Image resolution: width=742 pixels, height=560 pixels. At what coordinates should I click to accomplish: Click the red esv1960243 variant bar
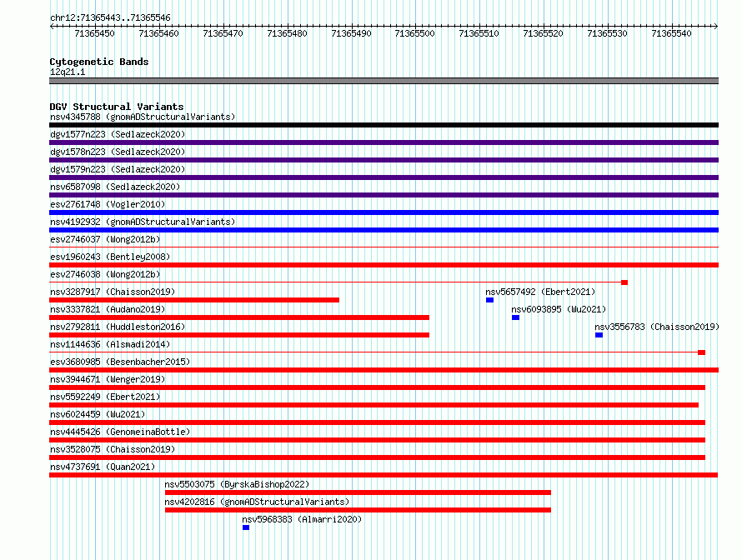tap(384, 265)
